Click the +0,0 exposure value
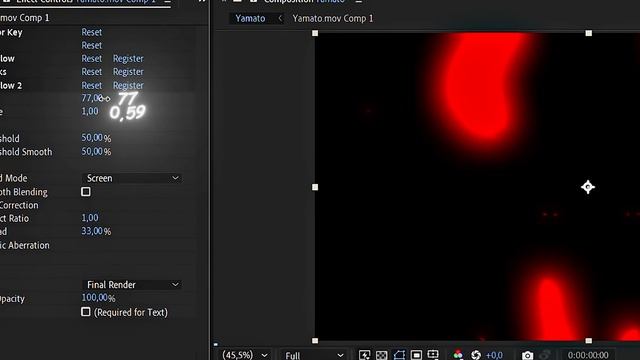This screenshot has width=640, height=360. [494, 355]
